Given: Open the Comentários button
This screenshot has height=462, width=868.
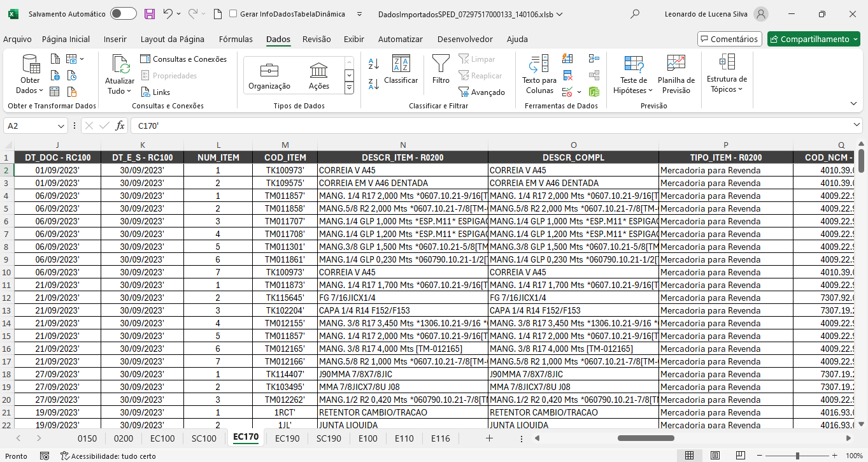Looking at the screenshot, I should [x=729, y=40].
